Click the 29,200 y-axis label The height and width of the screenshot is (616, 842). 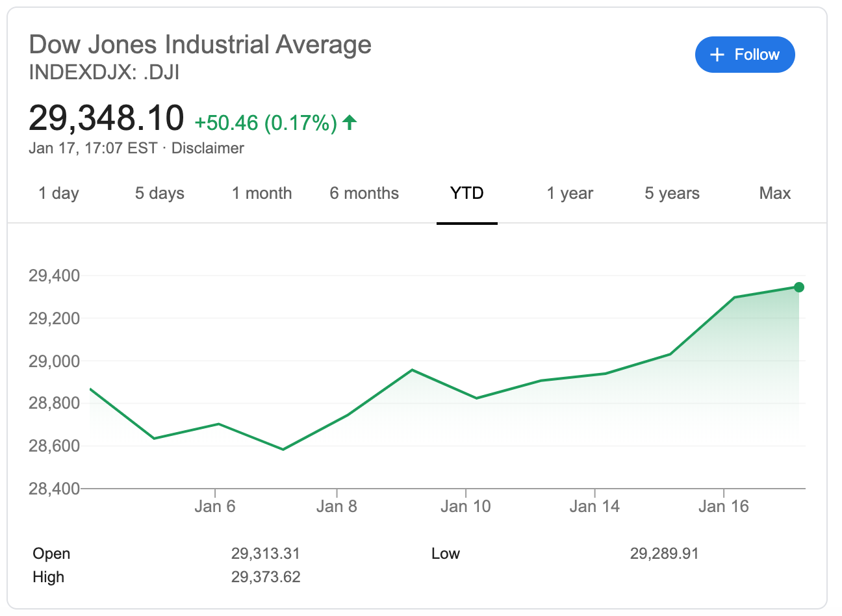(55, 318)
